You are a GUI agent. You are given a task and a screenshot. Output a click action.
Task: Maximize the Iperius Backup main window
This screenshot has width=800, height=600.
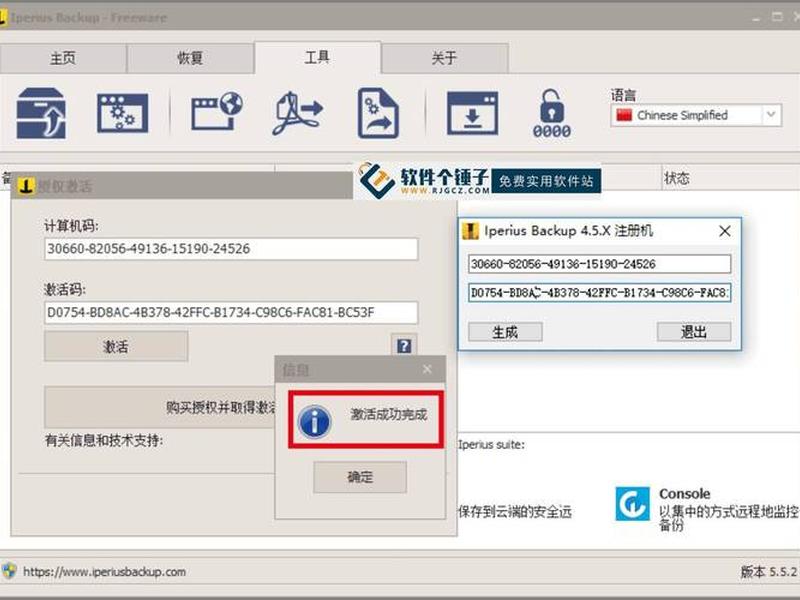point(777,17)
